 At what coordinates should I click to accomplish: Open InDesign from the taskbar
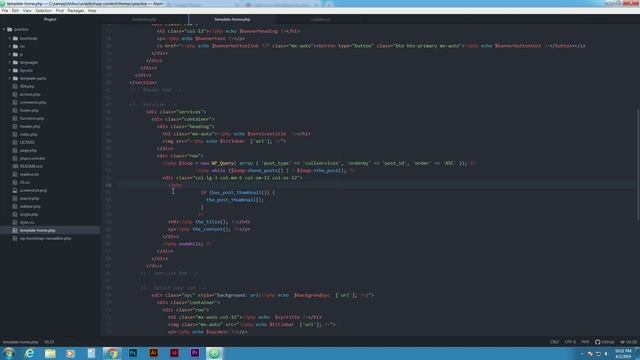pyautogui.click(x=174, y=353)
